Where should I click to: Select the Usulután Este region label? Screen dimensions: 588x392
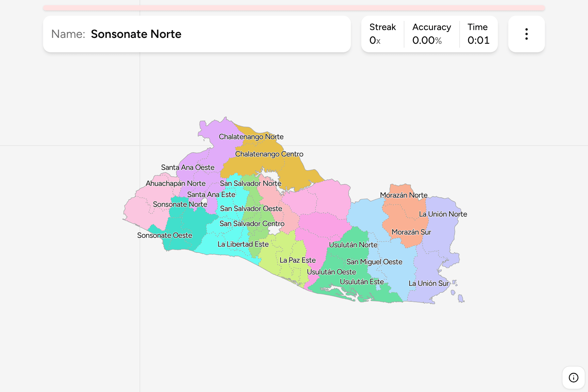[x=362, y=282]
